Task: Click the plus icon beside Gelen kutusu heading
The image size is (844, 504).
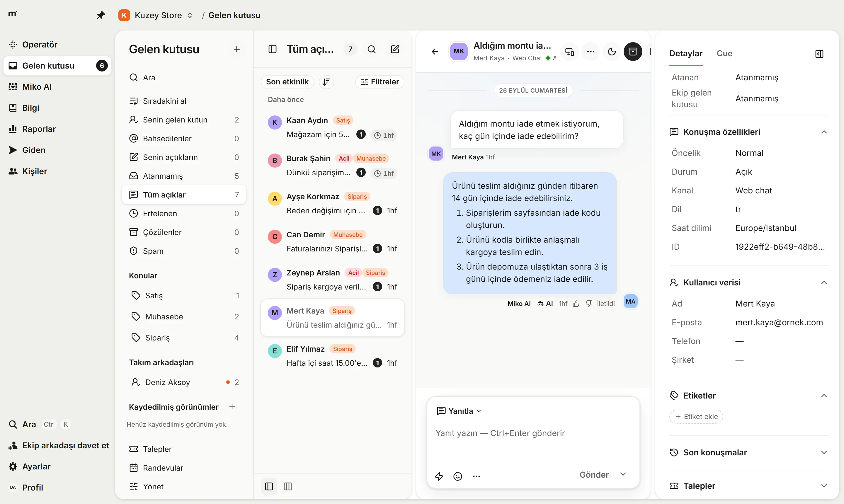Action: (x=237, y=49)
